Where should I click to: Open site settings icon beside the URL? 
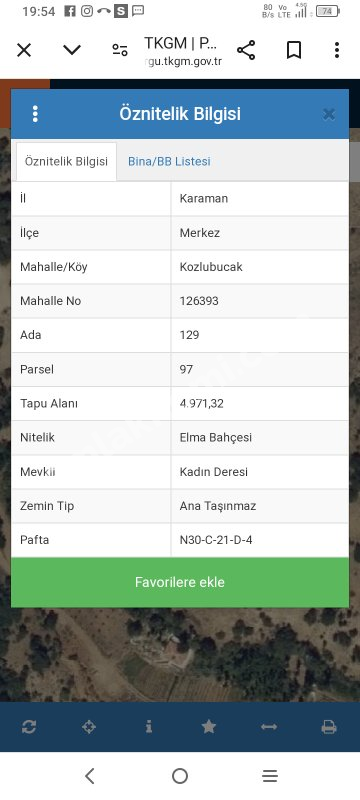coord(120,50)
